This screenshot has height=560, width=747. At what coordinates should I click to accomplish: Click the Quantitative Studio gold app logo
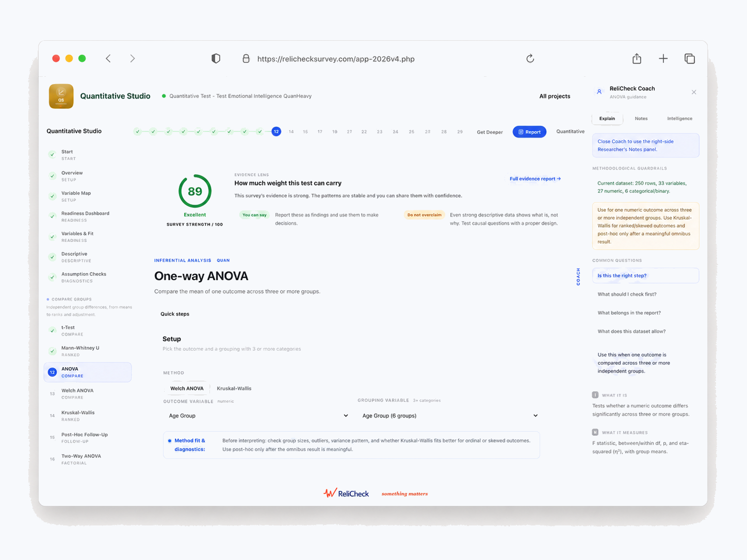click(x=61, y=96)
